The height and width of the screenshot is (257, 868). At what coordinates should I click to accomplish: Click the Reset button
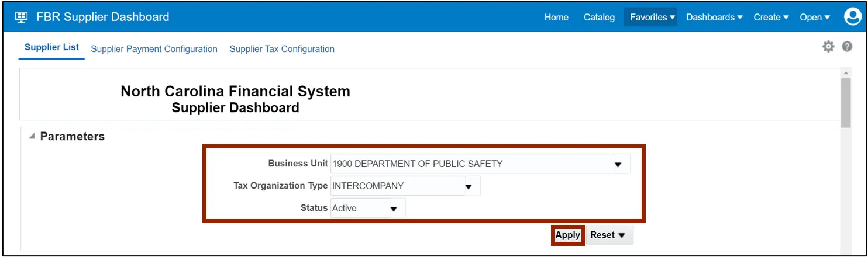click(608, 235)
